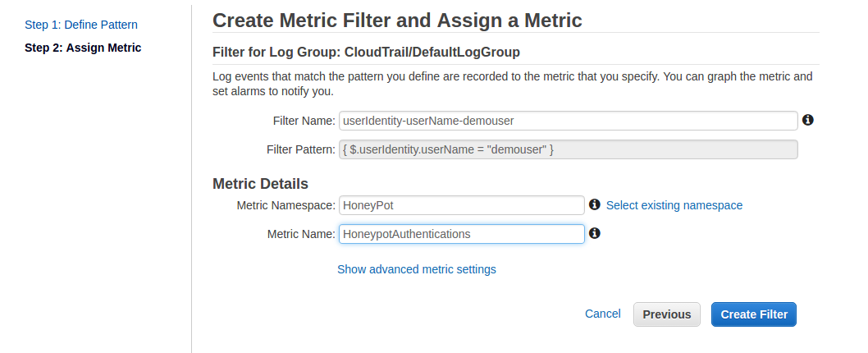
Task: Click the Metric Details section heading
Action: click(260, 183)
